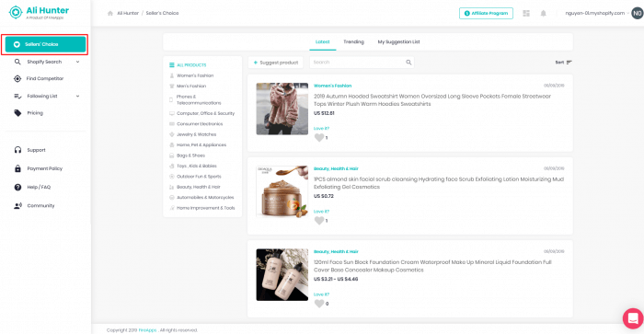This screenshot has width=644, height=334.
Task: Click the search magnifier in the search box
Action: pos(408,63)
